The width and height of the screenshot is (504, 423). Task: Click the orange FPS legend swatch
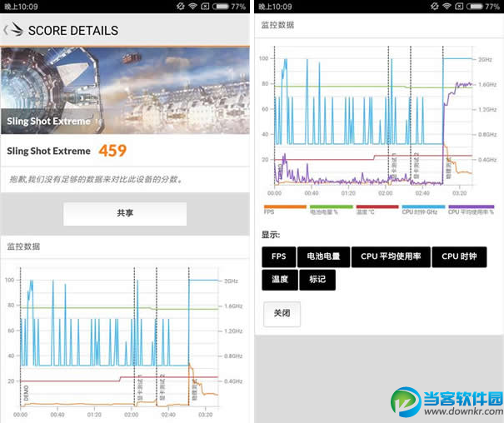click(285, 207)
